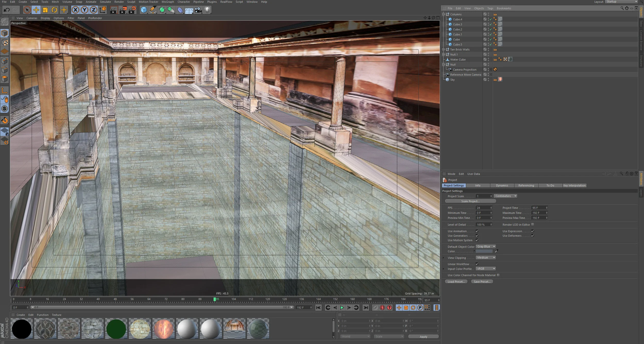
Task: Switch to the Dynamics tab
Action: pos(502,186)
